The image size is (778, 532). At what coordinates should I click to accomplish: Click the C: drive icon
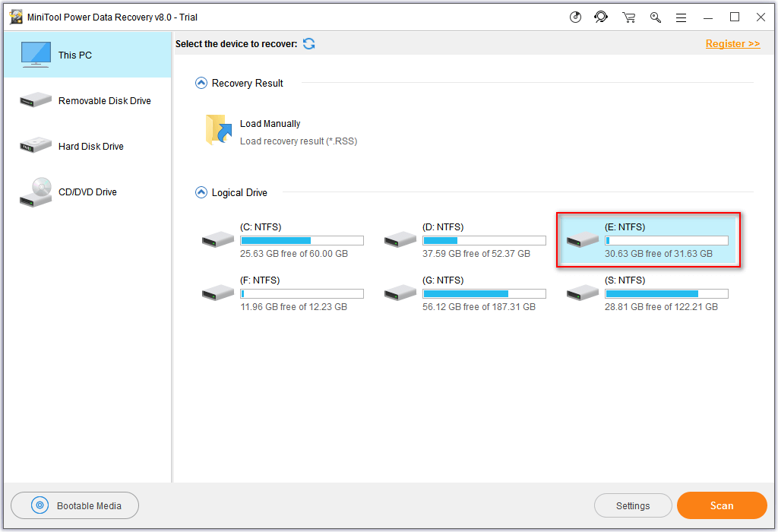click(x=218, y=239)
